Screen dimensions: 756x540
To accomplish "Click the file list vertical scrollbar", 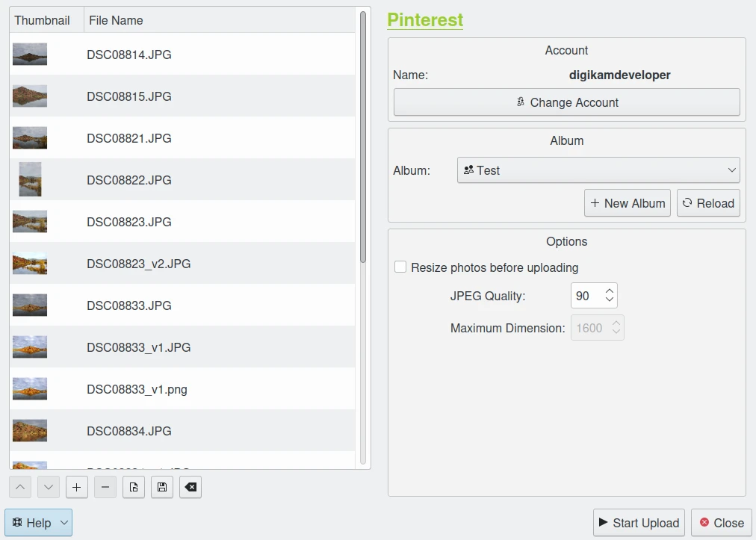I will [363, 136].
